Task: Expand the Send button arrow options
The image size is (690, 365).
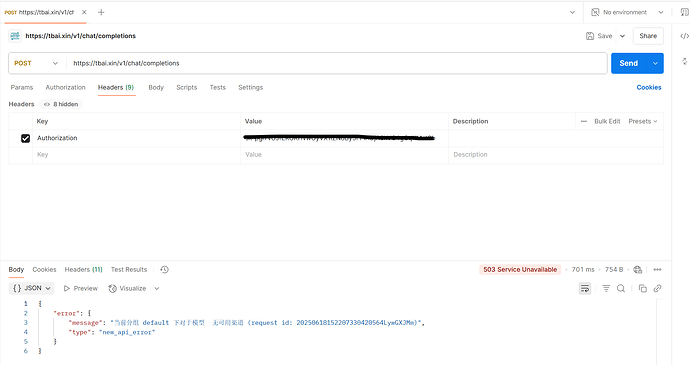Action: [x=655, y=63]
